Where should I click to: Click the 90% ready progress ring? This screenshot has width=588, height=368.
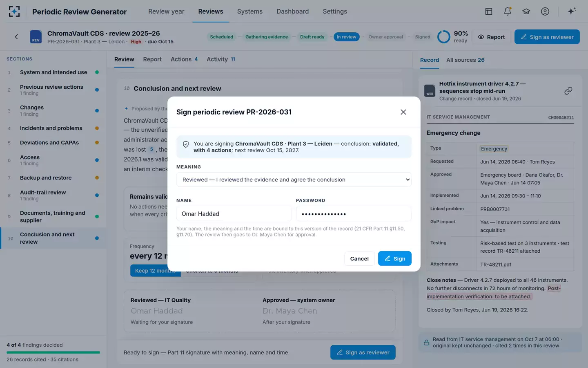[x=443, y=37]
